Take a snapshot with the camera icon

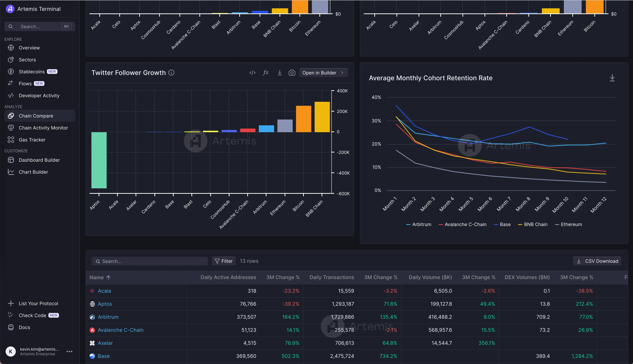(292, 73)
